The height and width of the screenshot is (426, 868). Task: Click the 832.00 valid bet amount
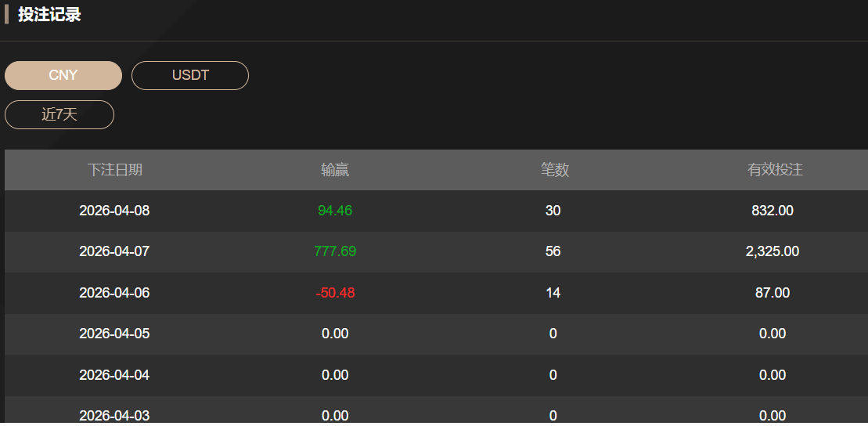773,211
